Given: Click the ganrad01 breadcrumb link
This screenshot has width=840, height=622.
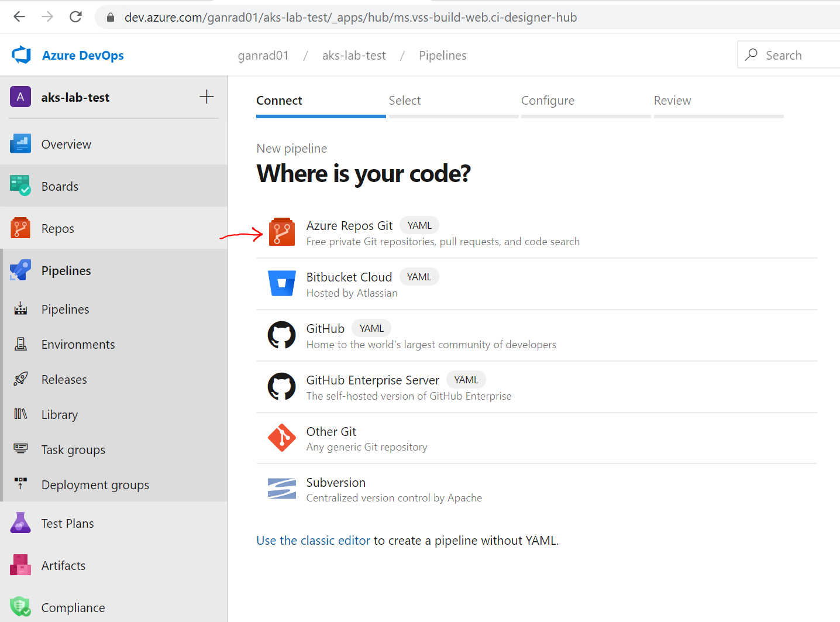Looking at the screenshot, I should pyautogui.click(x=263, y=55).
